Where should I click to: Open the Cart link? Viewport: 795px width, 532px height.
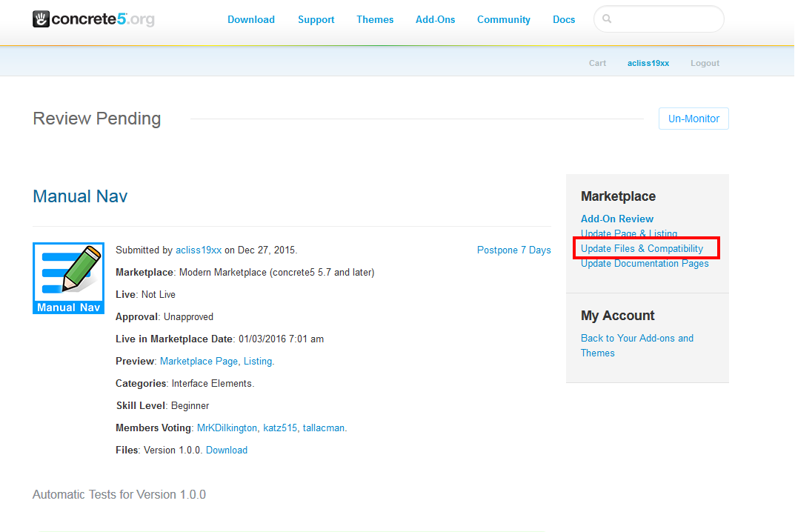tap(597, 63)
